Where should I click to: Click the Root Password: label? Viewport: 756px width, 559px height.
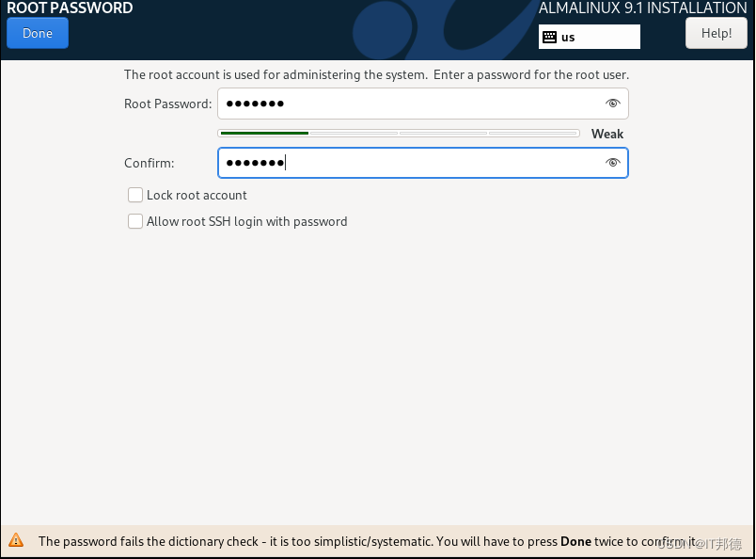[x=167, y=104]
